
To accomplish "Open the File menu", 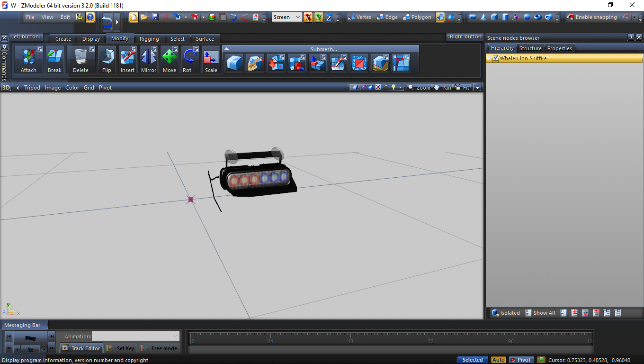I will [30, 17].
